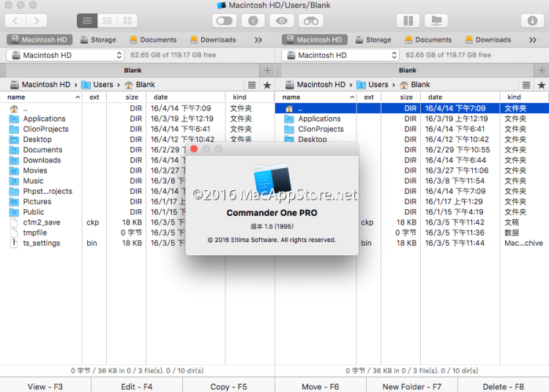Switch to brief list view mode
549x392 pixels.
[x=107, y=21]
